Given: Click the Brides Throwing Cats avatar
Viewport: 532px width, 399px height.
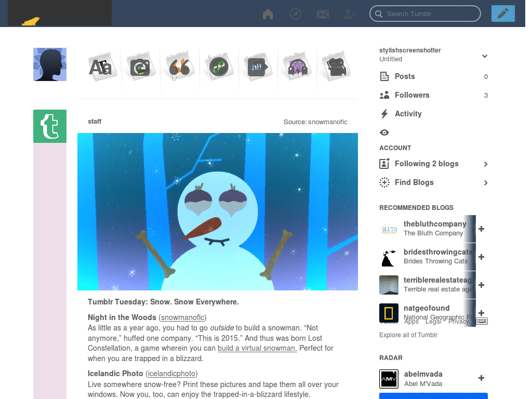Looking at the screenshot, I should [389, 257].
